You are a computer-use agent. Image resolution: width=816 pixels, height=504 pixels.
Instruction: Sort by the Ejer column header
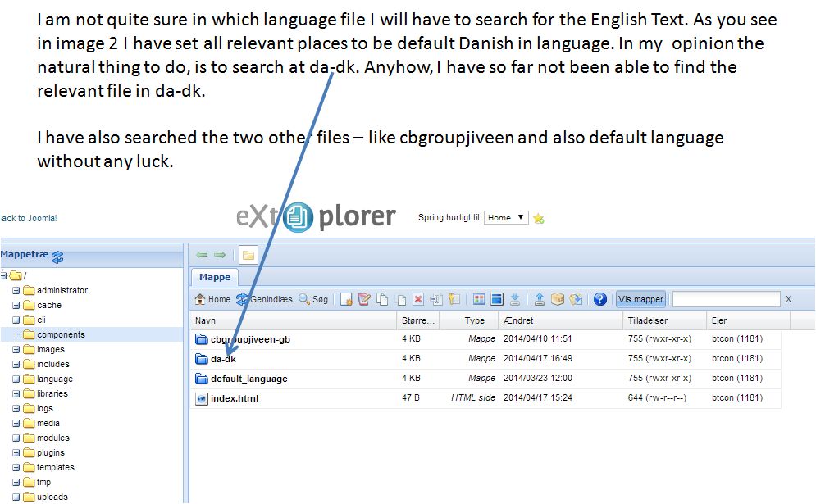point(748,320)
